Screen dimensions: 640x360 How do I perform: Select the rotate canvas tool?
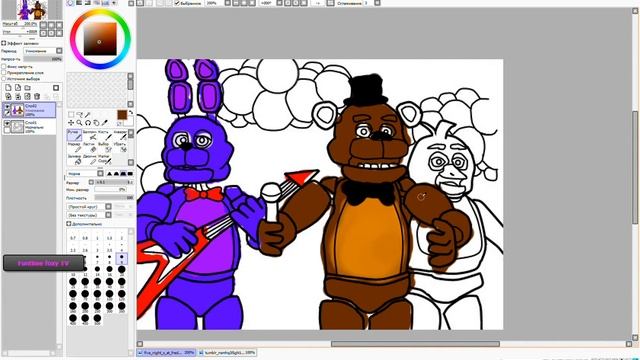coord(88,122)
